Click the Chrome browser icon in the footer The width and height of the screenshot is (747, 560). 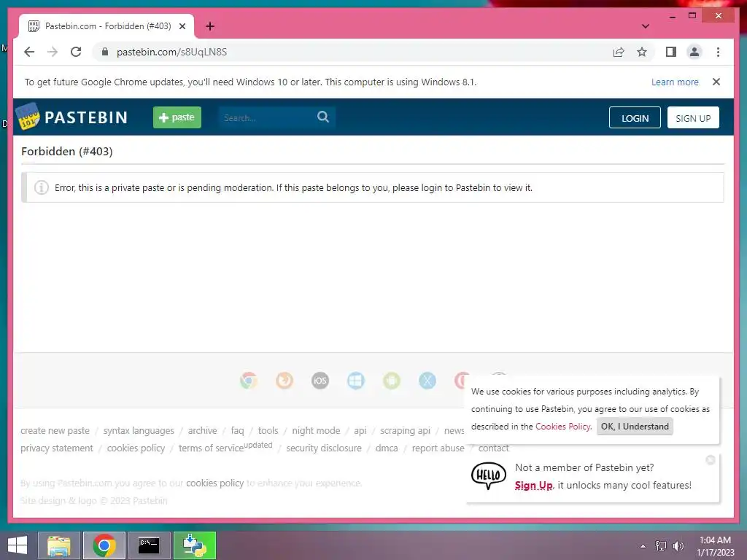tap(249, 381)
